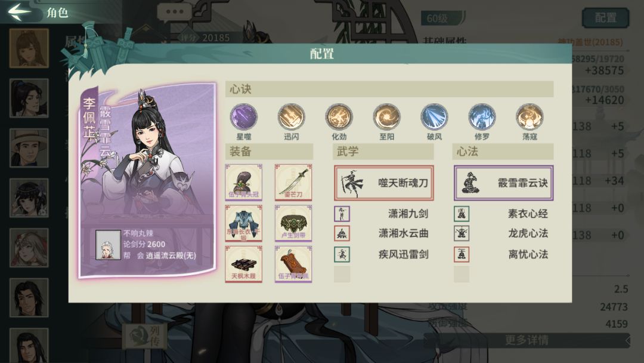644x363 pixels.
Task: Open the 列传 biography button
Action: [x=145, y=336]
